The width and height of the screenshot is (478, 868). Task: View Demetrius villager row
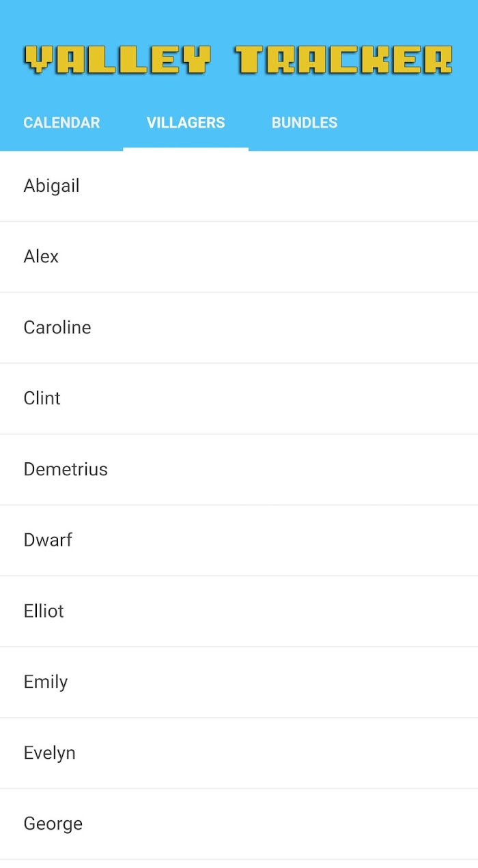(x=239, y=470)
